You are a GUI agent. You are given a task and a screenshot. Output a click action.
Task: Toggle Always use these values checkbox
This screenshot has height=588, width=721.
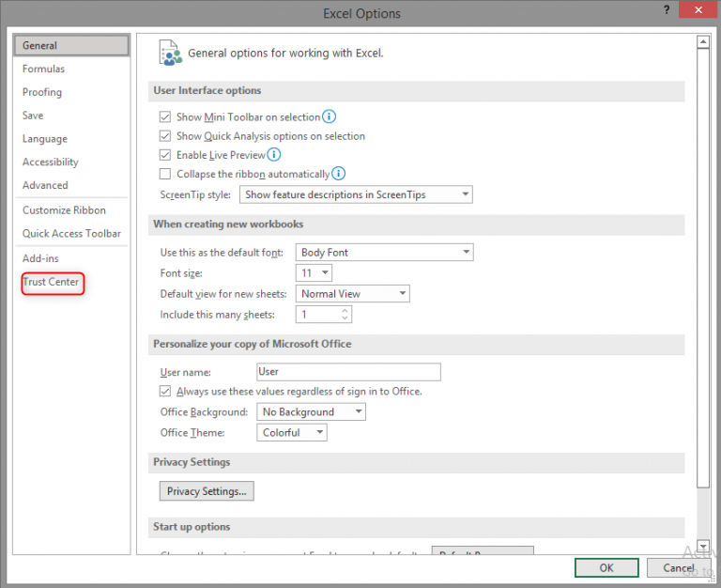tap(166, 391)
